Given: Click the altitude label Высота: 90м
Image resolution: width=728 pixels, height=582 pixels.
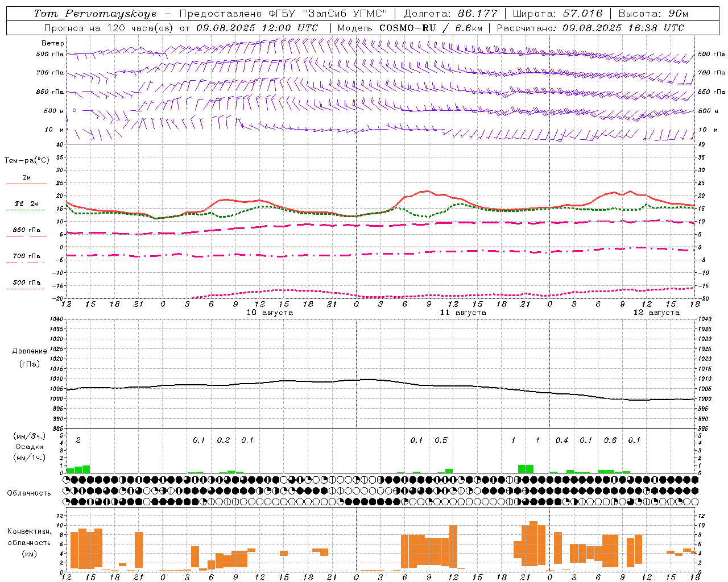Looking at the screenshot, I should click(x=653, y=14).
